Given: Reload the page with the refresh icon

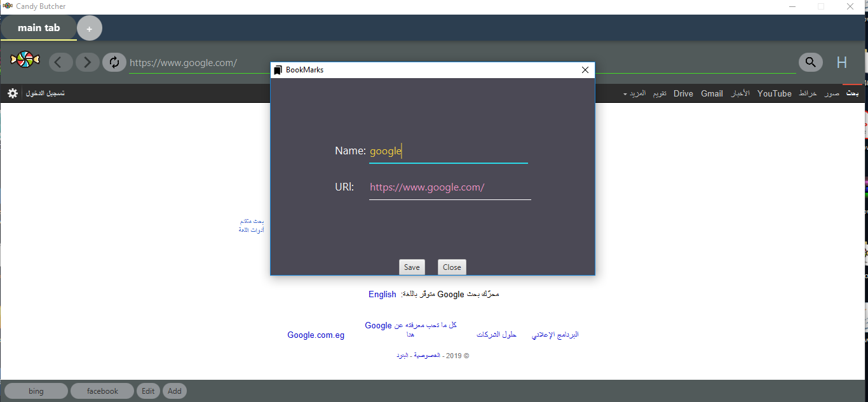Looking at the screenshot, I should (x=114, y=62).
